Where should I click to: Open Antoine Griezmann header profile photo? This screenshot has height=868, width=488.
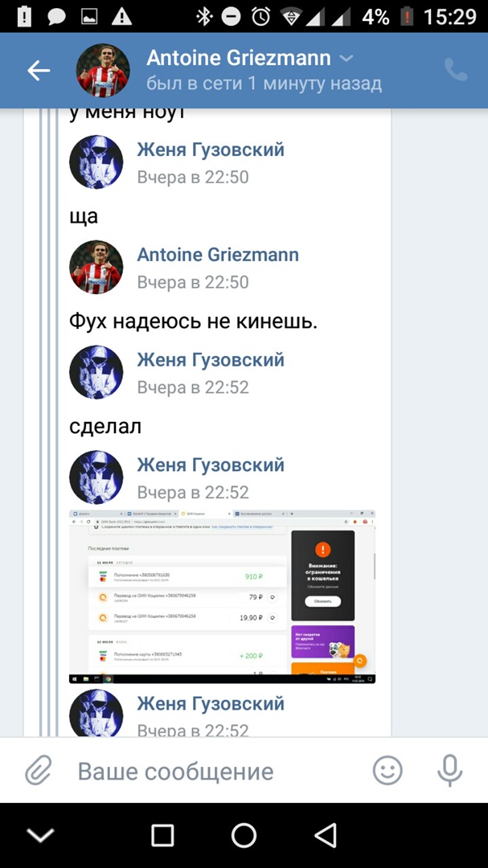[x=103, y=70]
